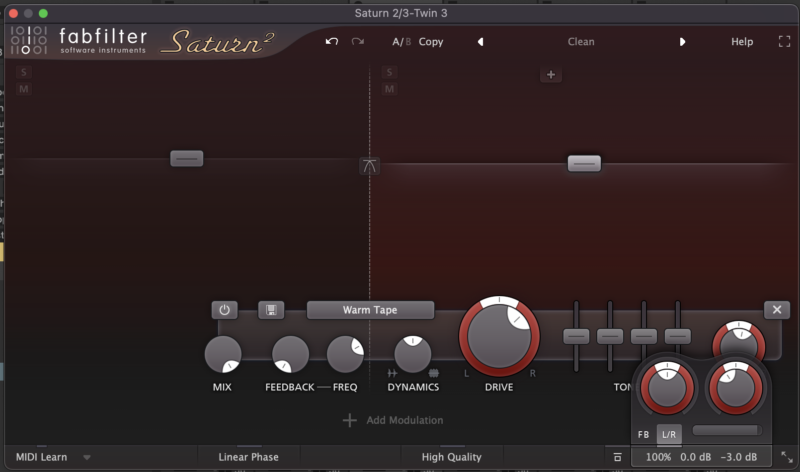Image resolution: width=800 pixels, height=472 pixels.
Task: Click the high band level handle
Action: point(584,163)
